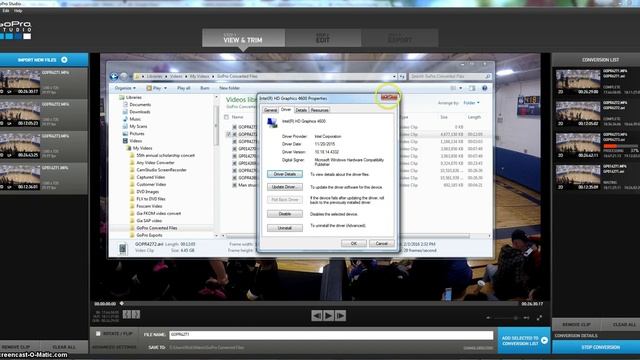This screenshot has width=640, height=360.
Task: Open the Arrange by Folder dropdown
Action: coord(472,103)
